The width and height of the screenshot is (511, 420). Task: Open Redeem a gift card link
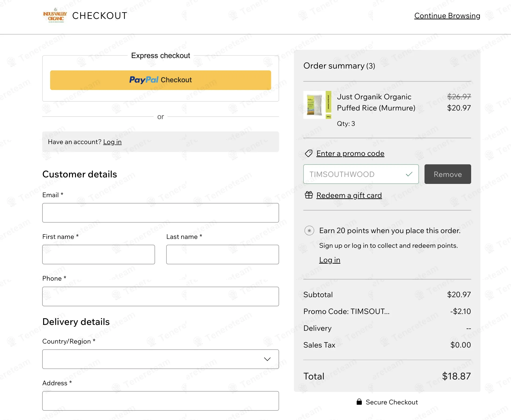(349, 195)
